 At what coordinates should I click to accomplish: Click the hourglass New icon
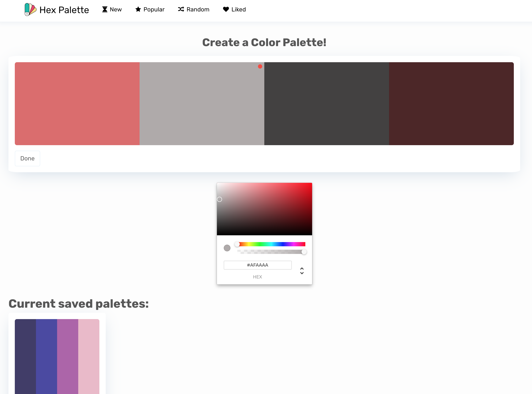pos(105,10)
